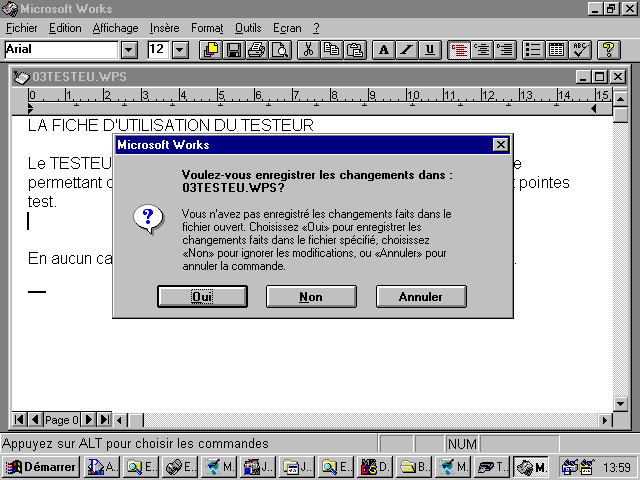Open the Edition menu
This screenshot has width=640, height=480.
pyautogui.click(x=65, y=28)
